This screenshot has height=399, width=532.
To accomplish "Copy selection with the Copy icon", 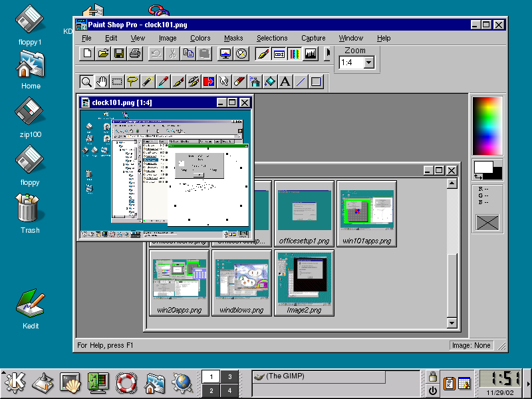I will pyautogui.click(x=188, y=54).
